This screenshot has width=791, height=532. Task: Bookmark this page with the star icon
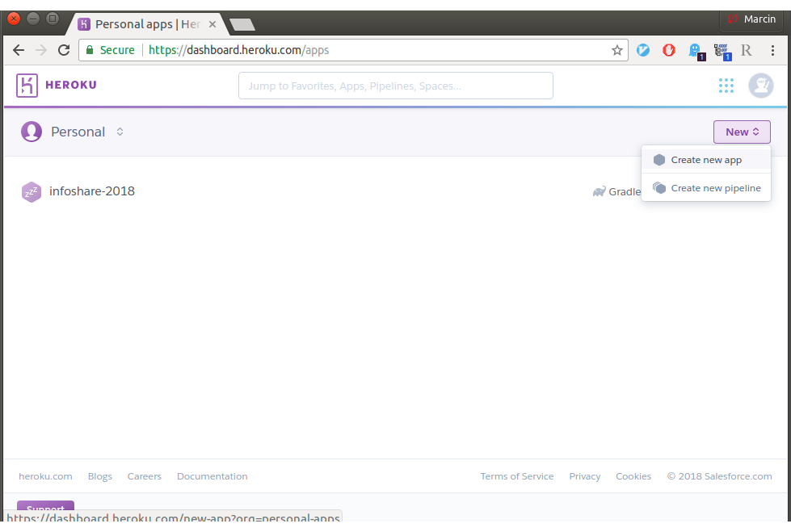(617, 50)
